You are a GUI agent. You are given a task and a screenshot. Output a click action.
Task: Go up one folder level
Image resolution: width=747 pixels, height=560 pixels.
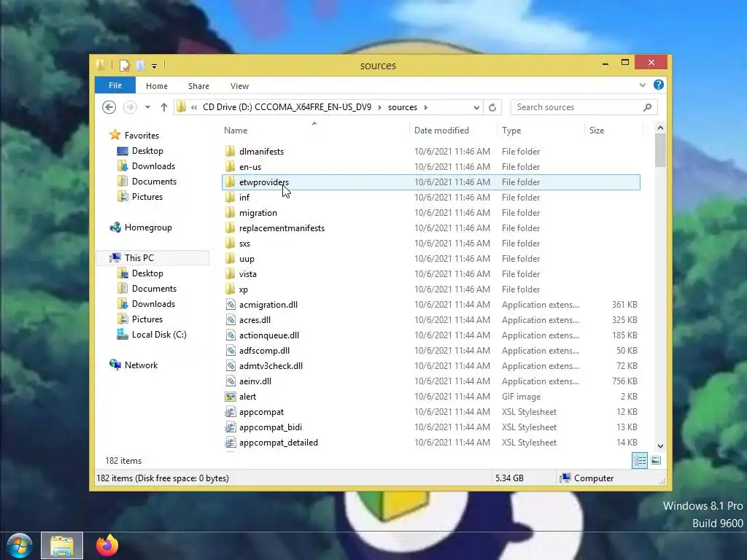164,107
